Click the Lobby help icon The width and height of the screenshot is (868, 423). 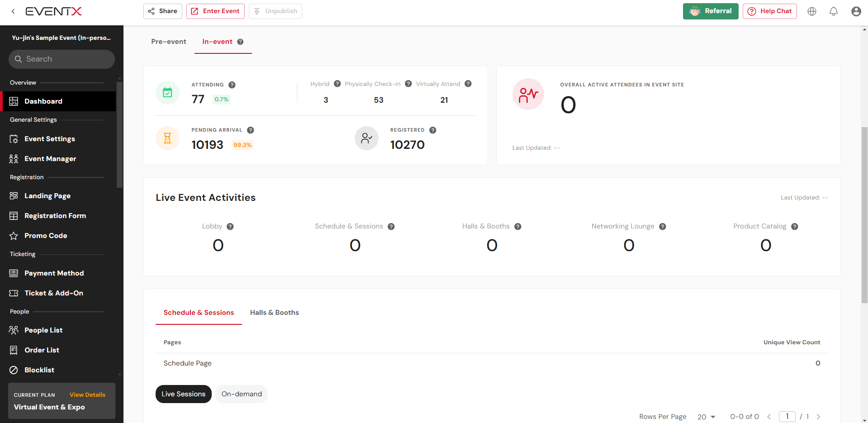point(230,227)
